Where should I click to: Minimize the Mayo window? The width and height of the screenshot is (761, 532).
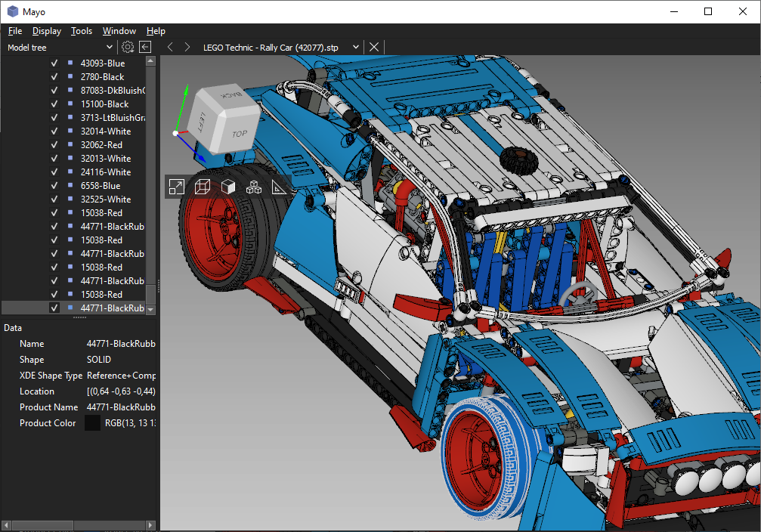(x=674, y=11)
